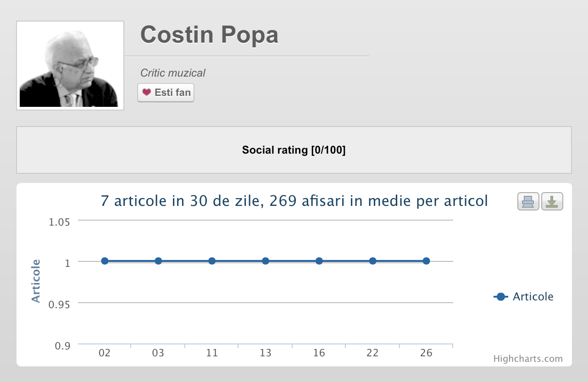The image size is (588, 382).
Task: Select the data point for day 03
Action: click(x=158, y=261)
